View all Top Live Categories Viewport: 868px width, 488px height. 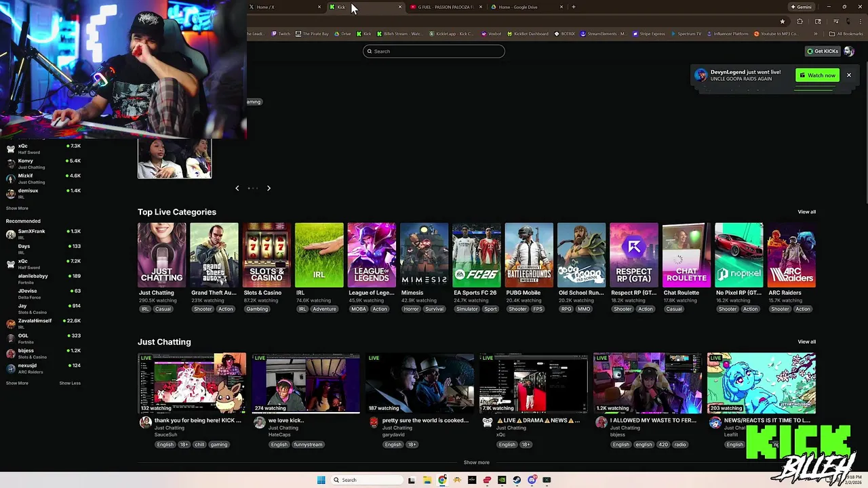pos(806,211)
